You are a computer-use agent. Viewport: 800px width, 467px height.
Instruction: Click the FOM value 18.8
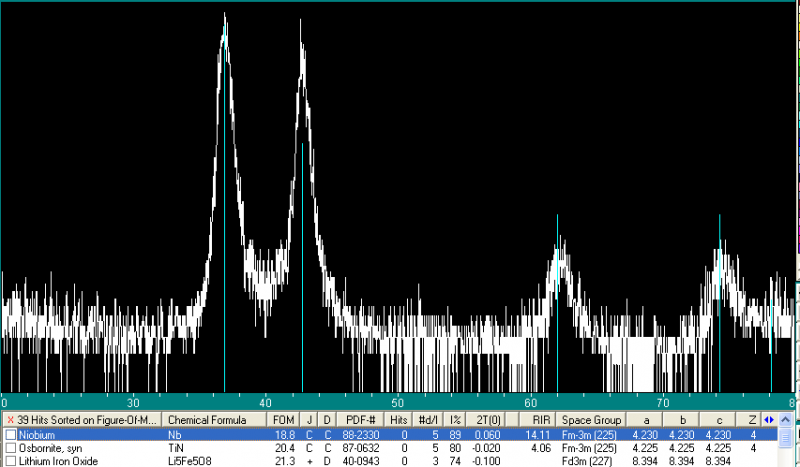(x=285, y=435)
